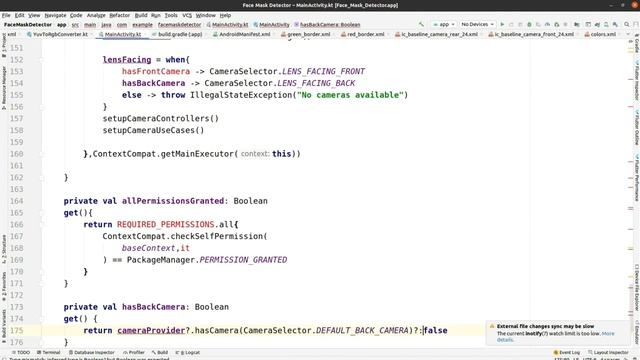
Task: Switch to the green_border.xml tab
Action: 306,34
